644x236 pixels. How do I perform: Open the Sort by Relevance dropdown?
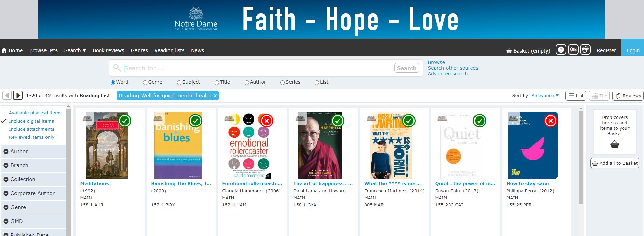545,96
